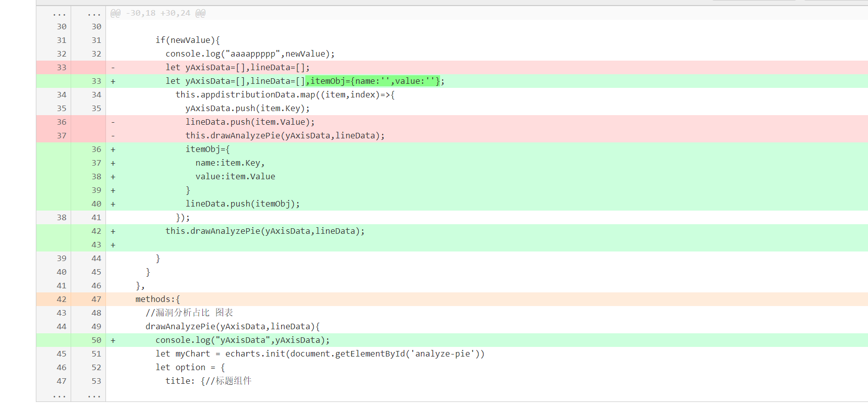Click the minus marker on removed line 36
Image resolution: width=868 pixels, height=405 pixels.
coord(113,122)
